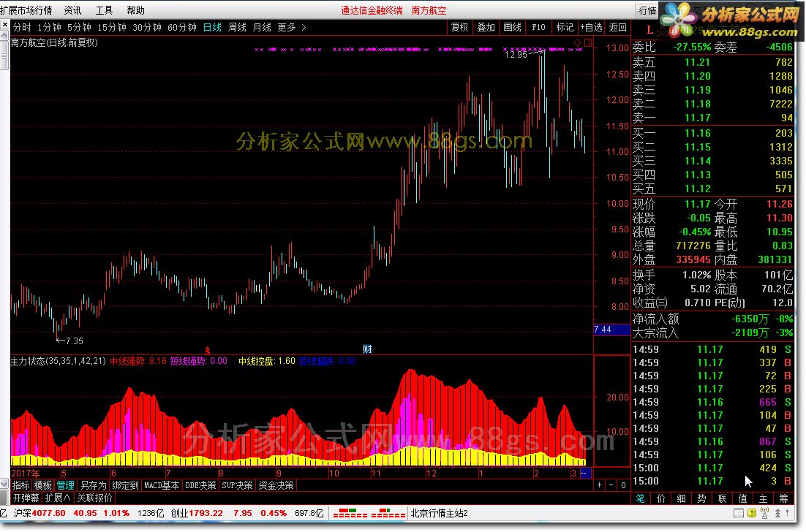This screenshot has width=806, height=532.
Task: Select the 势 trend tab
Action: pyautogui.click(x=701, y=498)
